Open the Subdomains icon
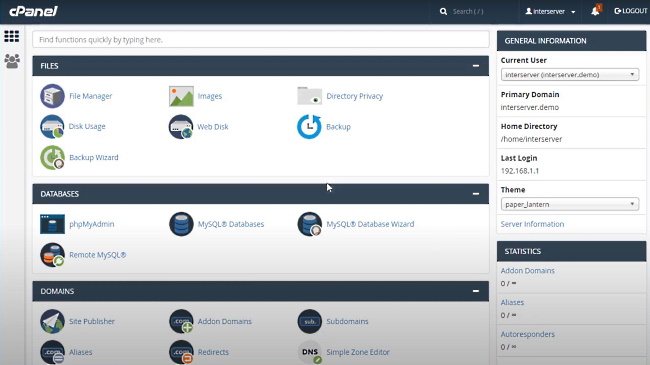Viewport: 650px width, 365px height. 310,321
